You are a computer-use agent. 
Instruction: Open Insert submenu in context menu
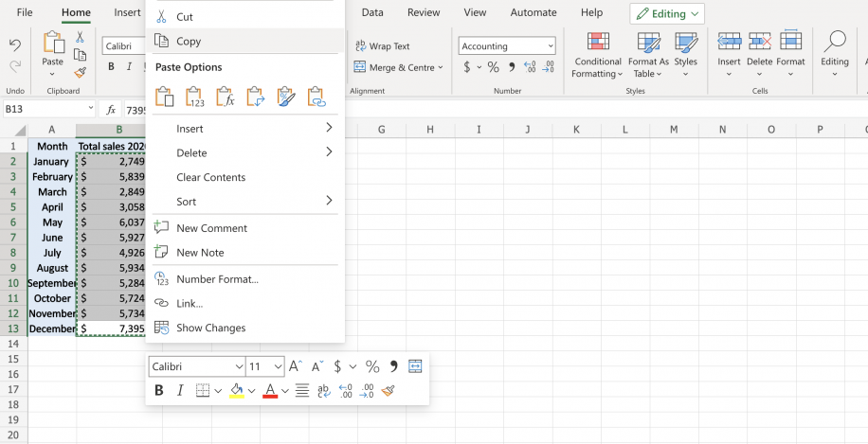[247, 129]
